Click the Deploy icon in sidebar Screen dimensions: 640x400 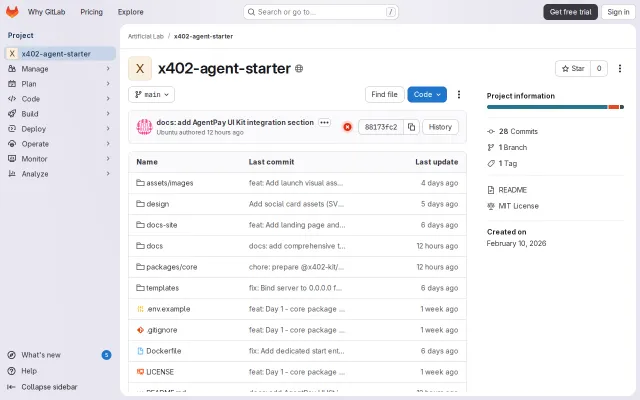pyautogui.click(x=12, y=129)
